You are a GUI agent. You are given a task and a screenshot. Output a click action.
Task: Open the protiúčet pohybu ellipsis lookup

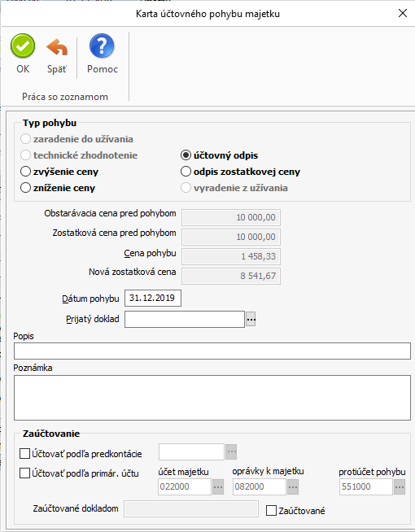point(400,487)
